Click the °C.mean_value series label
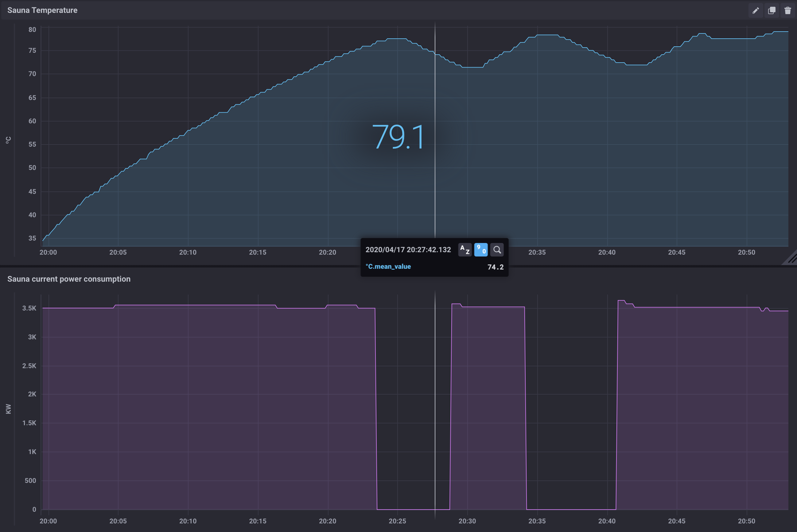The image size is (797, 532). coord(388,267)
